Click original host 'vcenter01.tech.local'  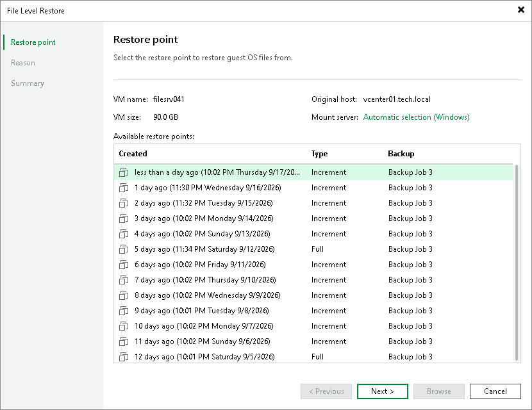(397, 99)
